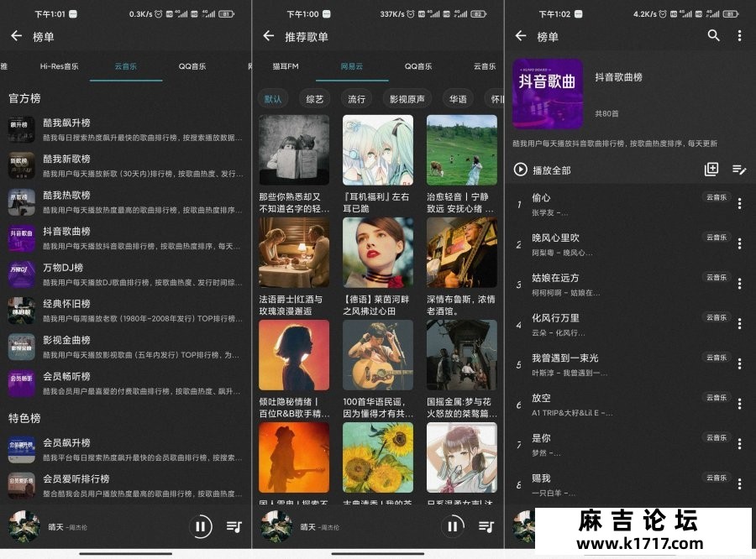Open the 酷我新歌榜 chart
This screenshot has width=756, height=559.
125,166
